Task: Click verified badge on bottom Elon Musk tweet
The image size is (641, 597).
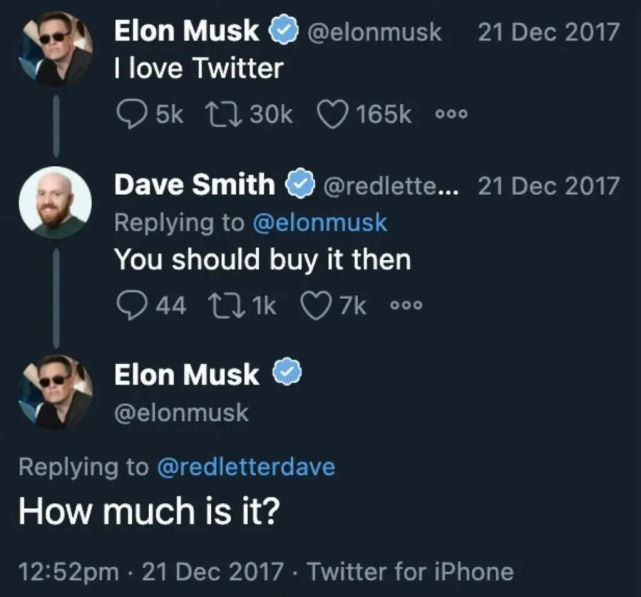Action: 288,375
